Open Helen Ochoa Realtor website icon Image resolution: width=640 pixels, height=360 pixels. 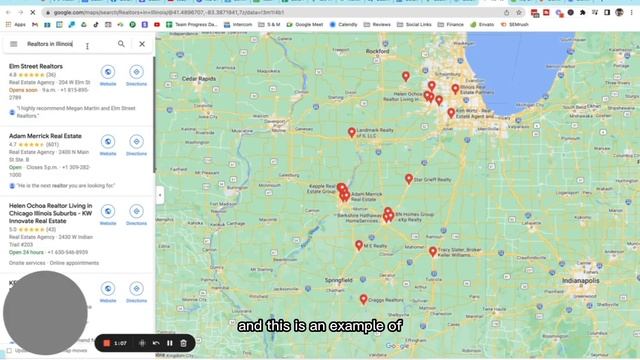pos(108,211)
